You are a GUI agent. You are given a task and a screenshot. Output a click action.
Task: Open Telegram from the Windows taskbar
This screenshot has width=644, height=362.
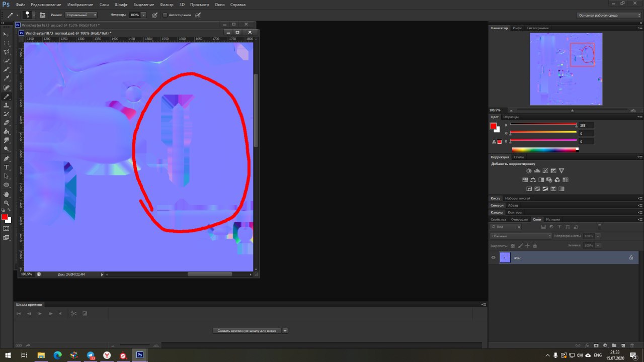coord(91,355)
